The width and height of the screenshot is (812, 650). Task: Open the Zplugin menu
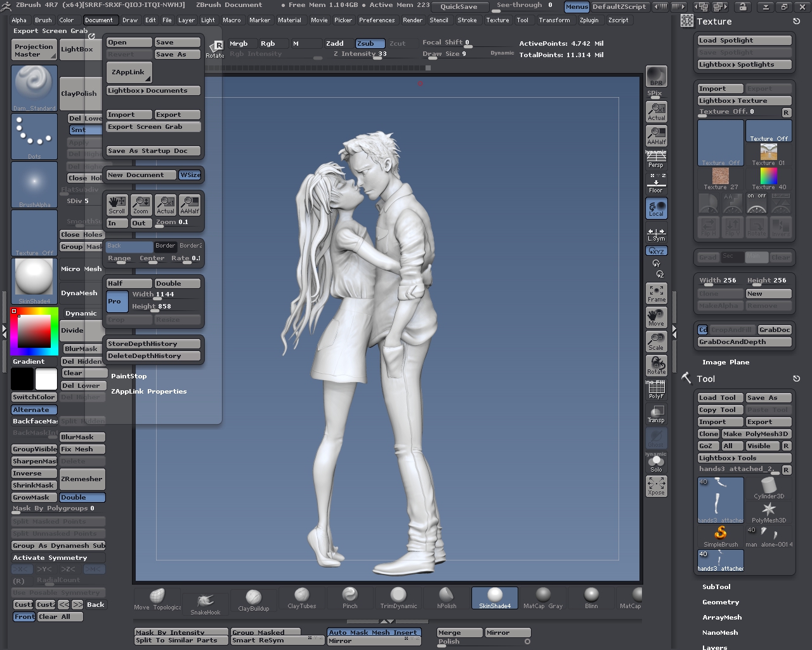[x=589, y=20]
